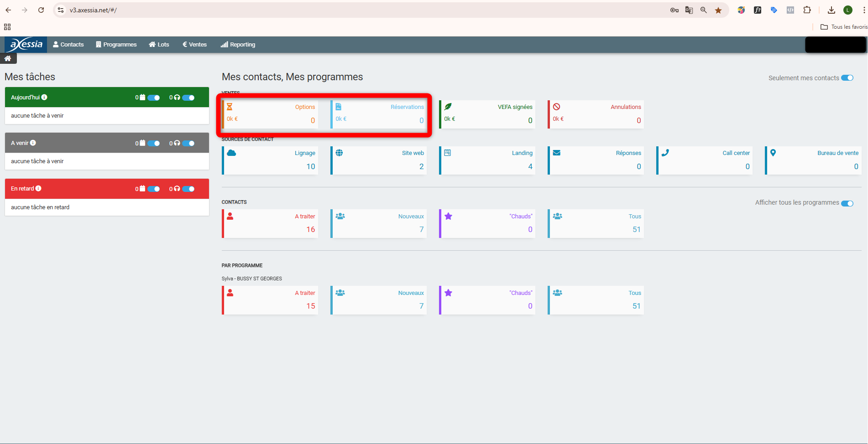This screenshot has height=444, width=868.
Task: Disable Afficher tous les programmes switch
Action: (x=847, y=203)
